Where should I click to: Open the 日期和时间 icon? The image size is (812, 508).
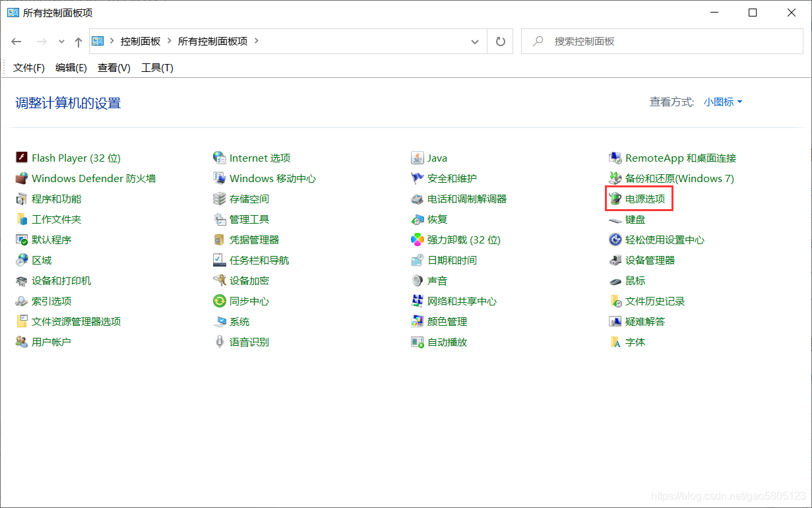pyautogui.click(x=418, y=260)
